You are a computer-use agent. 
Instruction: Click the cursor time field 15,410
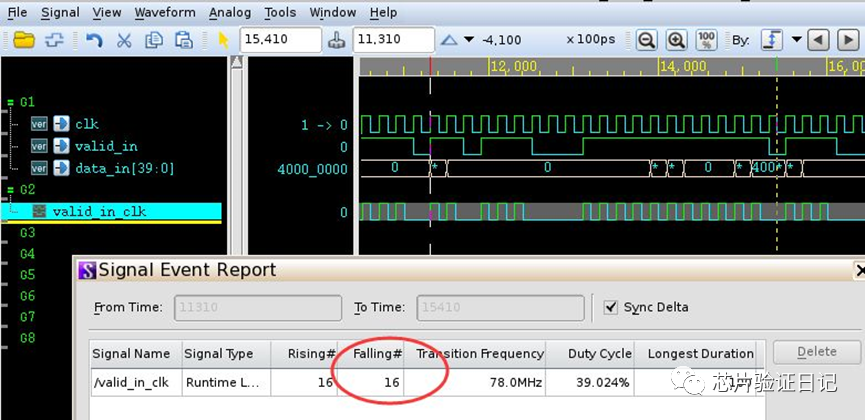click(x=281, y=40)
